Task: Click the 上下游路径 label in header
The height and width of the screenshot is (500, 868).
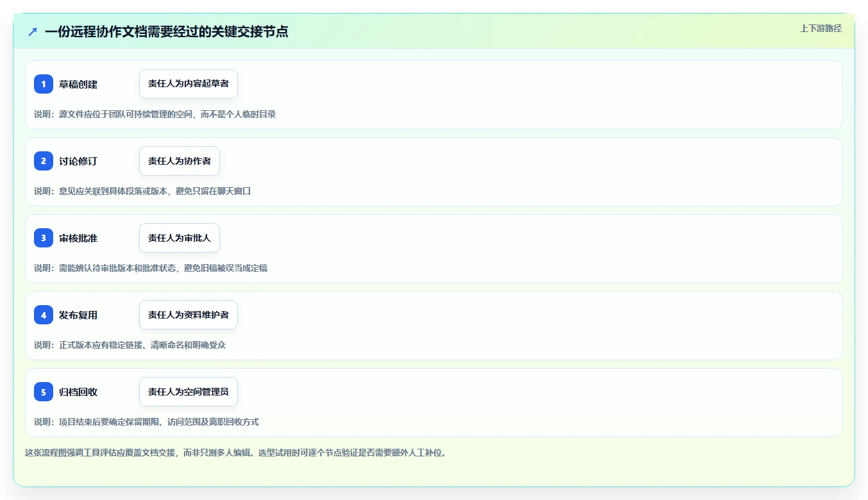Action: tap(821, 28)
